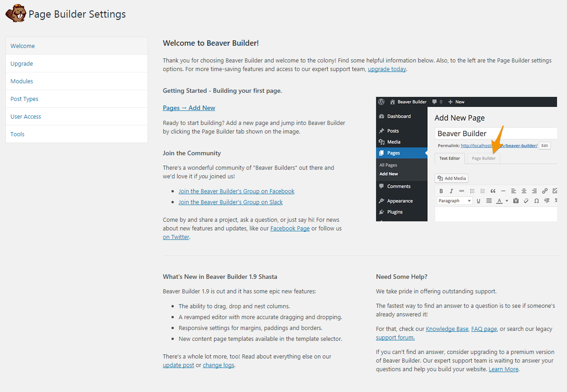Go to the Upgrade settings section
Viewport: 567px width, 392px height.
tap(22, 63)
